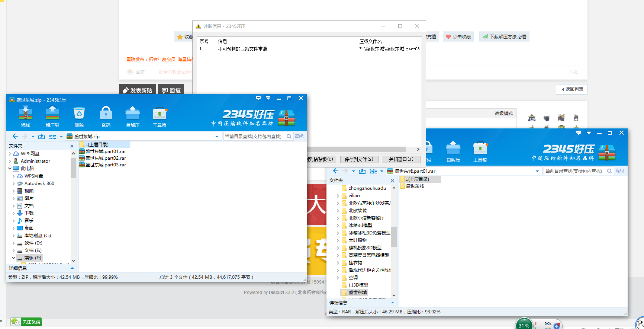Expand 本地磁盘 (C:) in the folder tree
This screenshot has width=644, height=329.
click(14, 236)
